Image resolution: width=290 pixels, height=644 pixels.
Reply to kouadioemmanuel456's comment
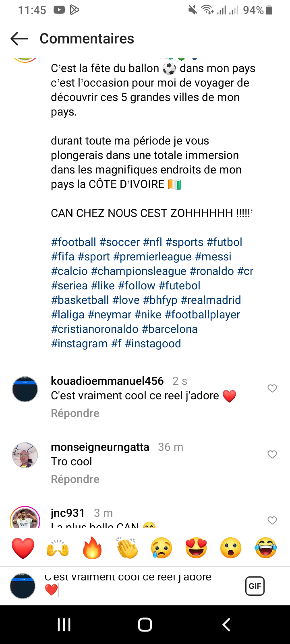pos(75,413)
